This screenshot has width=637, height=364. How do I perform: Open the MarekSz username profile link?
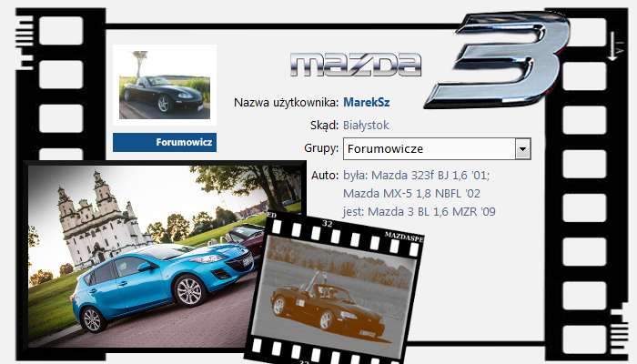(367, 102)
